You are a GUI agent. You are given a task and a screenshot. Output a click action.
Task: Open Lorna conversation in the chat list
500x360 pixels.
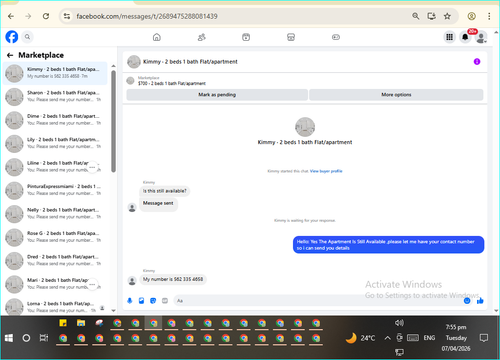coord(55,307)
